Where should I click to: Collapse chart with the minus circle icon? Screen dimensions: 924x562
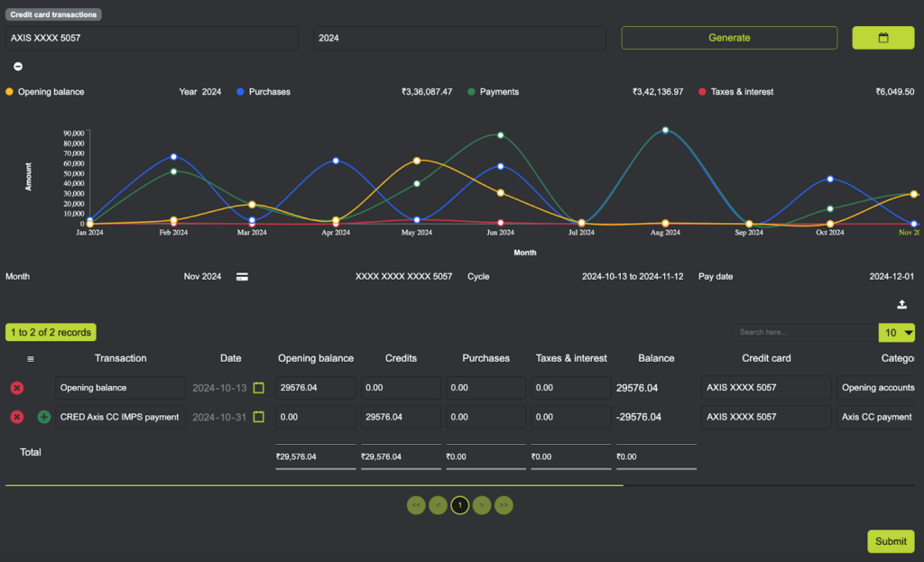[x=18, y=67]
